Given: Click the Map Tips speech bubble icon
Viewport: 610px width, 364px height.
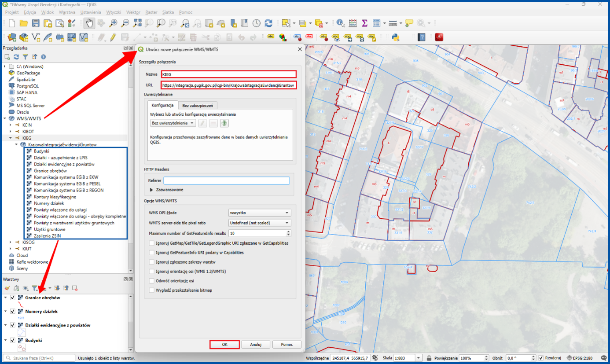Looking at the screenshot, I should pos(409,23).
